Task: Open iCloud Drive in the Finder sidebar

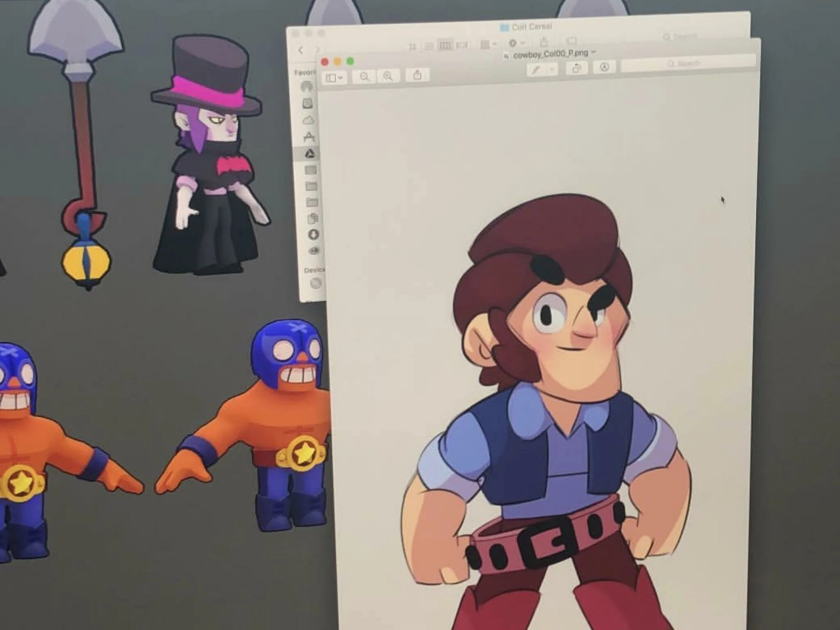Action: pyautogui.click(x=308, y=120)
